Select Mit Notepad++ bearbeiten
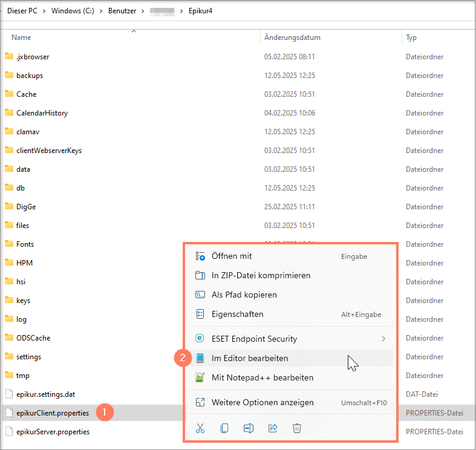The image size is (476, 450). (x=290, y=377)
